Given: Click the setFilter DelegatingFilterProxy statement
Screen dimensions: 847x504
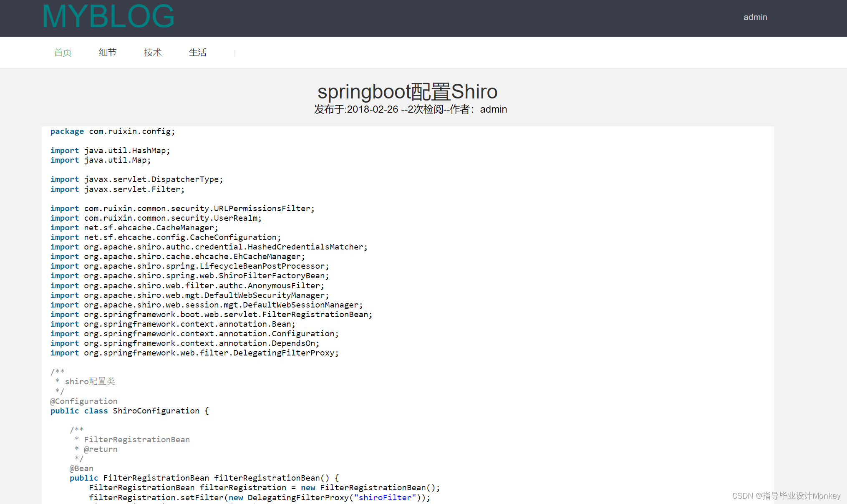Looking at the screenshot, I should click(x=260, y=498).
